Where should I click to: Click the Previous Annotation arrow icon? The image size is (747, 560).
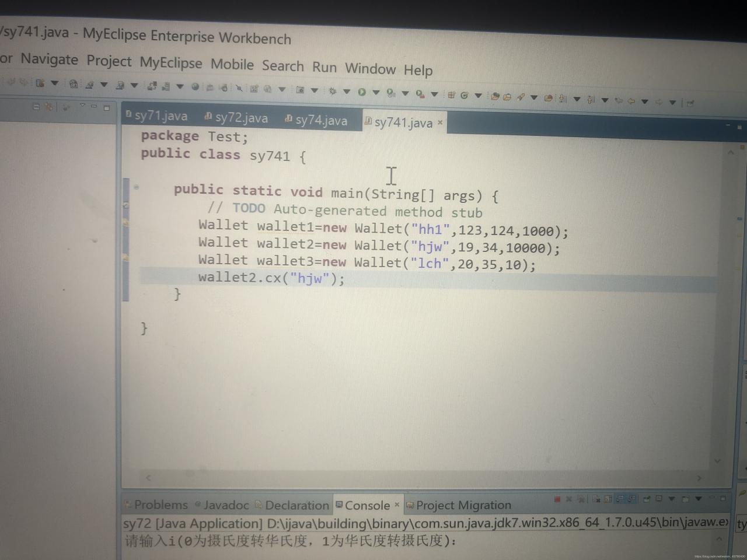click(591, 100)
